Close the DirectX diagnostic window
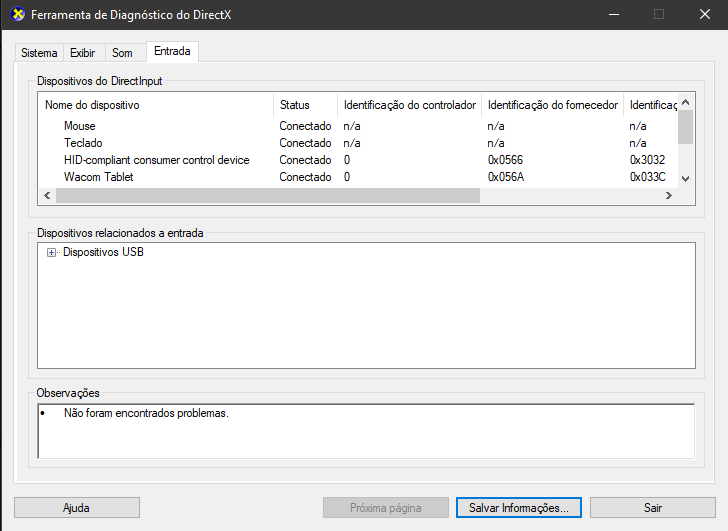The width and height of the screenshot is (728, 531). pos(705,14)
